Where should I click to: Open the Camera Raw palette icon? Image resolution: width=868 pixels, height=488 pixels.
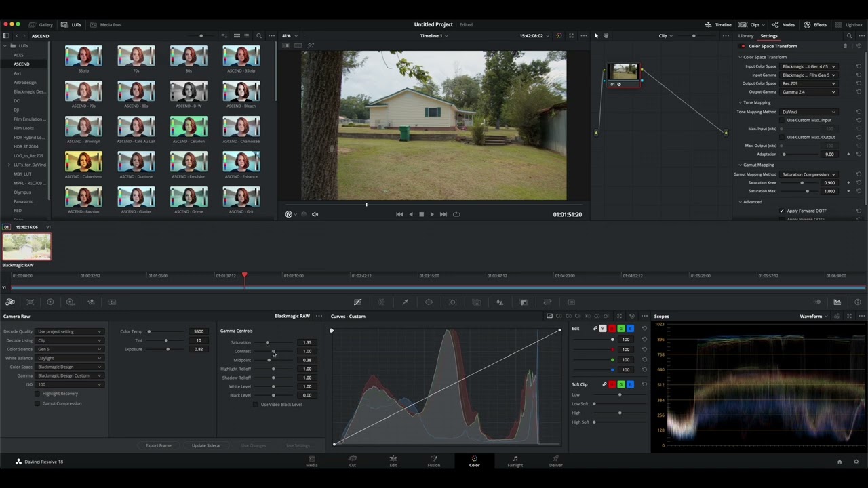10,302
